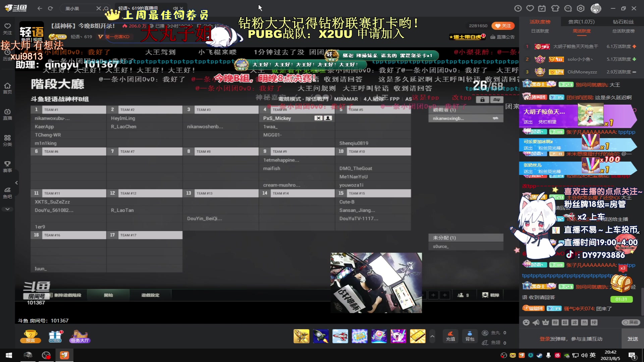
Task: Toggle the 粉 (fans) danmu filter
Action: pyautogui.click(x=554, y=322)
